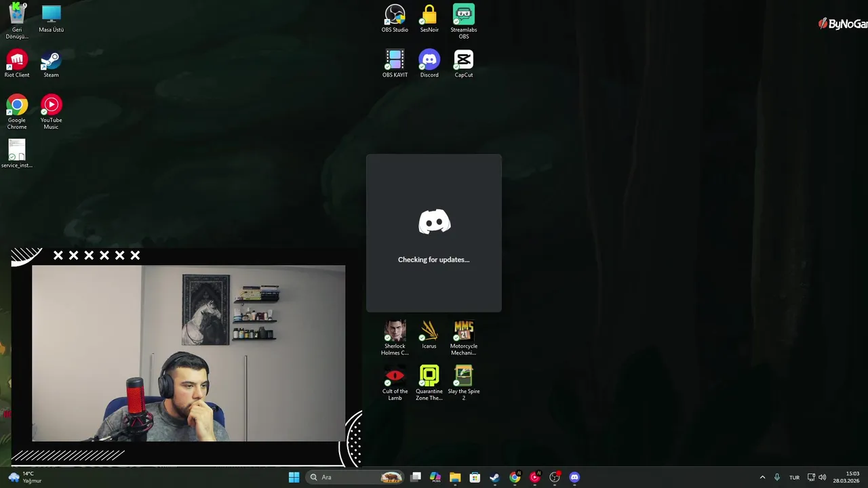Launch the Sherlock Holmes game shortcut

pos(395,338)
